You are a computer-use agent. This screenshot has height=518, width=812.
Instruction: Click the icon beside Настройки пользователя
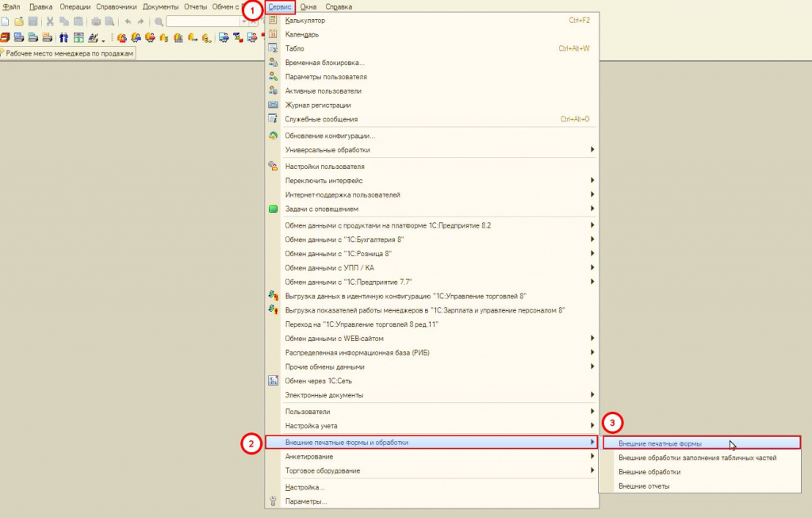pyautogui.click(x=273, y=167)
